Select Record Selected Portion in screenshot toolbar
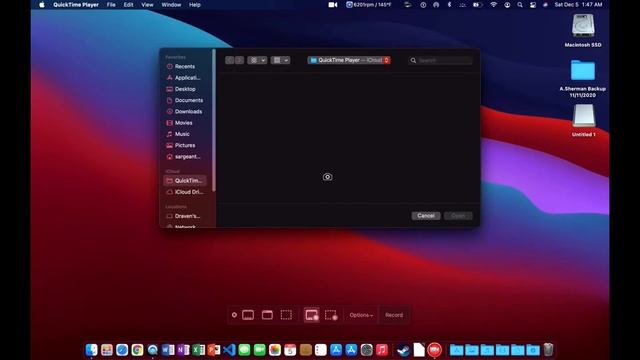640x360 pixels. [x=331, y=315]
